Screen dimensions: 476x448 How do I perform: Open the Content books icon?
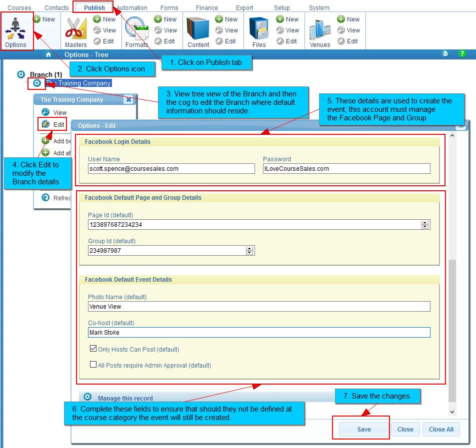click(x=198, y=28)
